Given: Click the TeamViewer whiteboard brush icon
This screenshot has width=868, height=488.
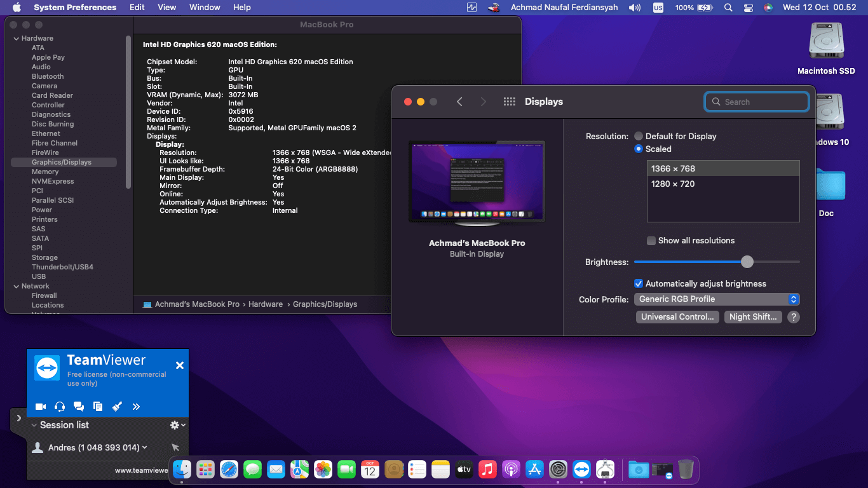Looking at the screenshot, I should [x=117, y=407].
